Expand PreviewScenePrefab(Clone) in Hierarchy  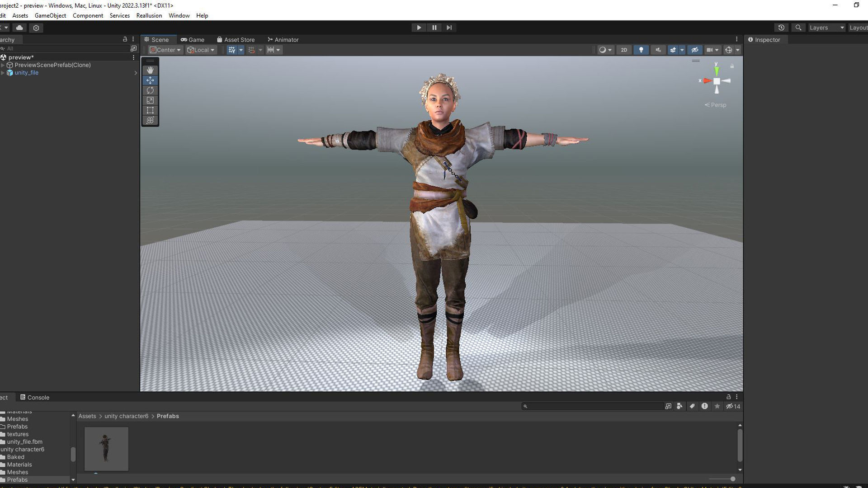pyautogui.click(x=3, y=65)
